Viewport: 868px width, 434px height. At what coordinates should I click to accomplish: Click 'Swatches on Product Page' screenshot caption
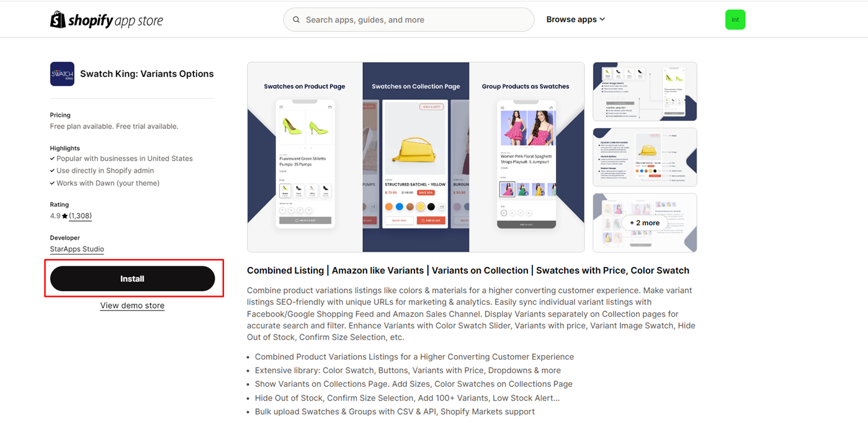coord(305,86)
